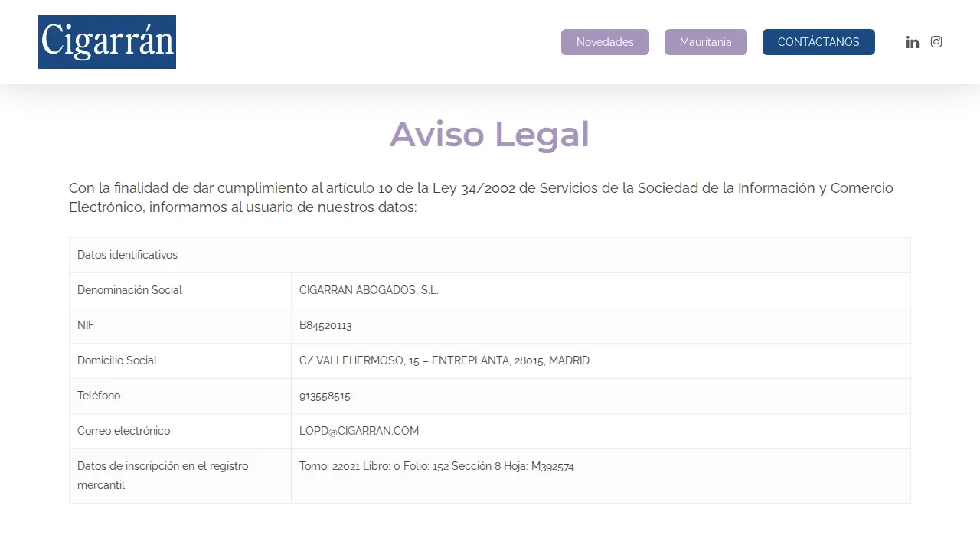Go to Novedades page
980x551 pixels.
[x=605, y=42]
